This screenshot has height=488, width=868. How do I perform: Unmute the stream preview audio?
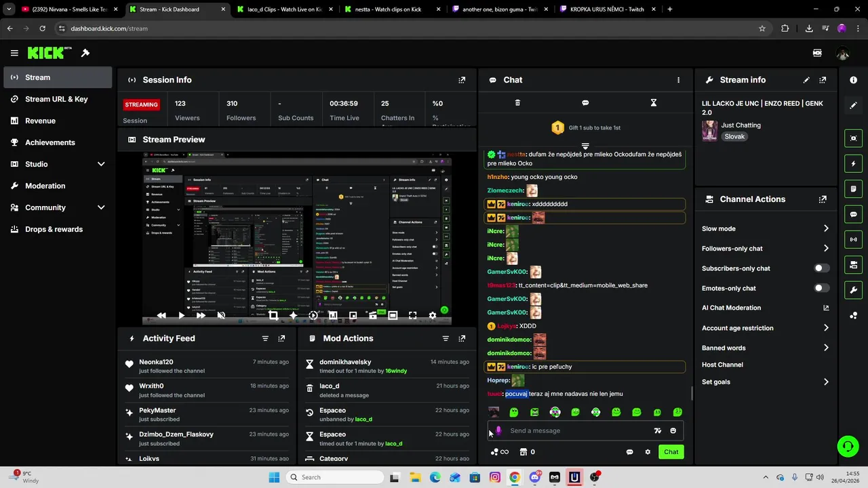221,315
